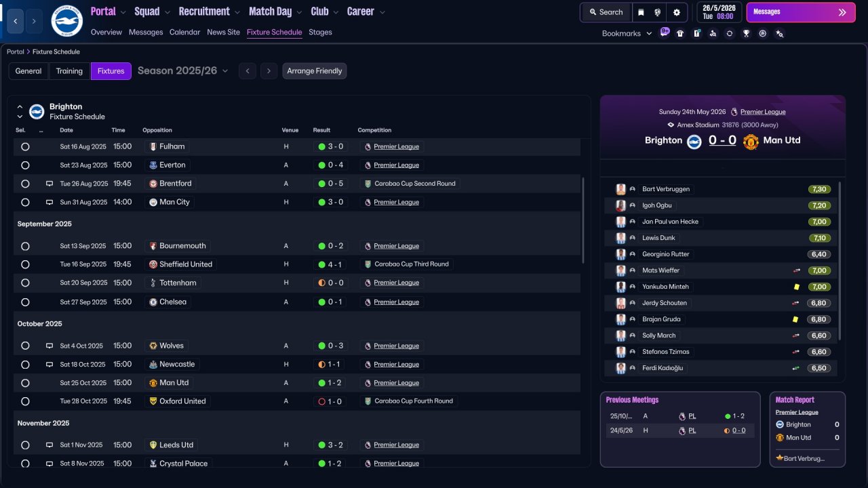The width and height of the screenshot is (868, 488).
Task: Click the monitor icon on the Wolves row
Action: point(50,346)
